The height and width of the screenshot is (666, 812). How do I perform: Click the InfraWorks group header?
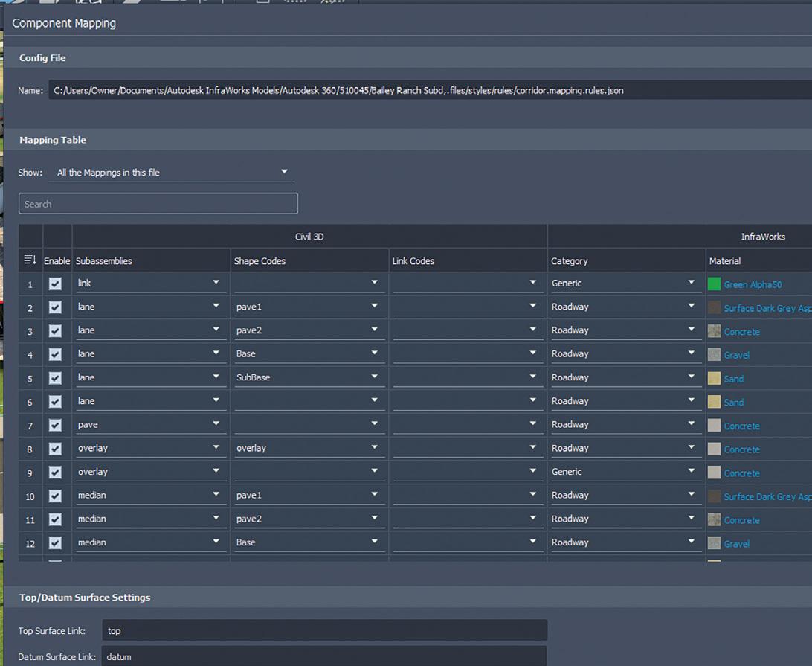coord(763,237)
